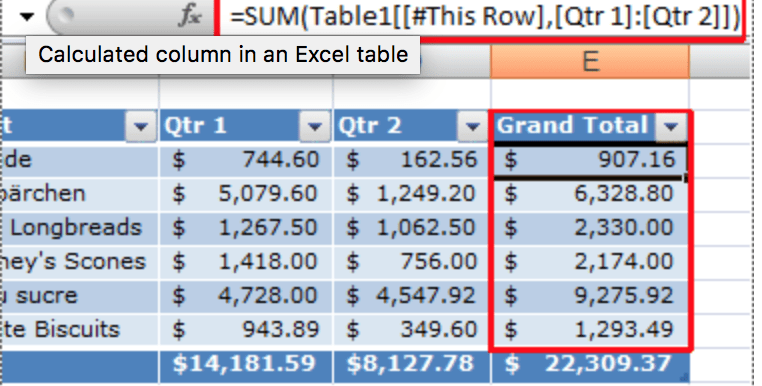762x386 pixels.
Task: Open the Qtr 2 filter dropdown
Action: click(x=472, y=127)
